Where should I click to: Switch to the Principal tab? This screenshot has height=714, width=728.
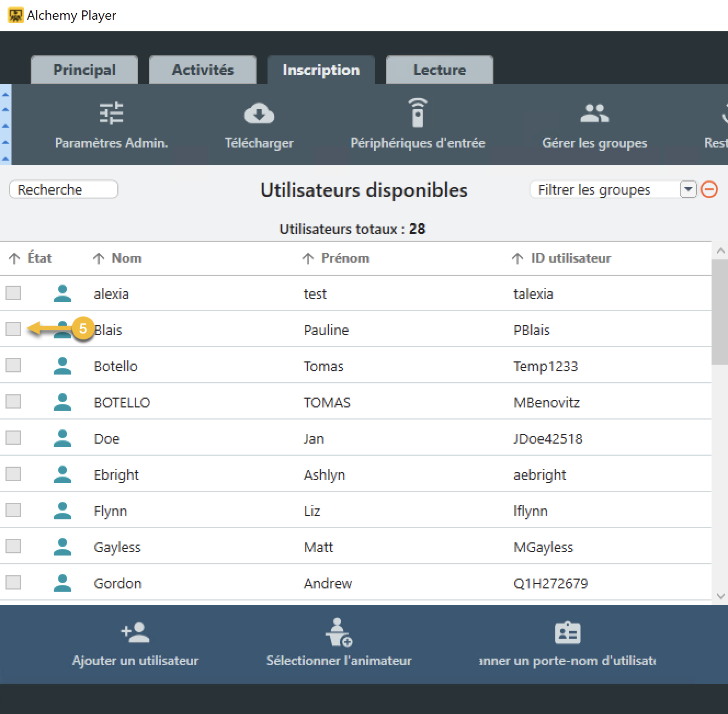coord(84,70)
